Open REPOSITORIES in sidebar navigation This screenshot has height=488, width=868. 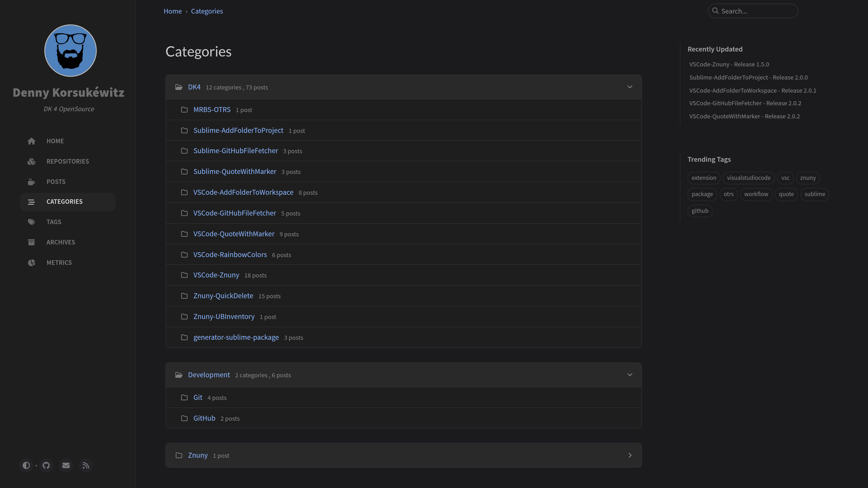67,161
